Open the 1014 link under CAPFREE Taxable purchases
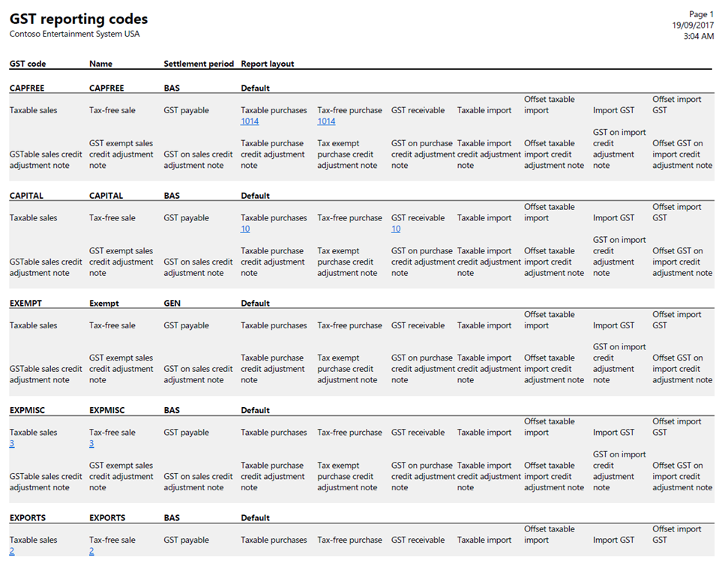728x566 pixels. click(250, 121)
